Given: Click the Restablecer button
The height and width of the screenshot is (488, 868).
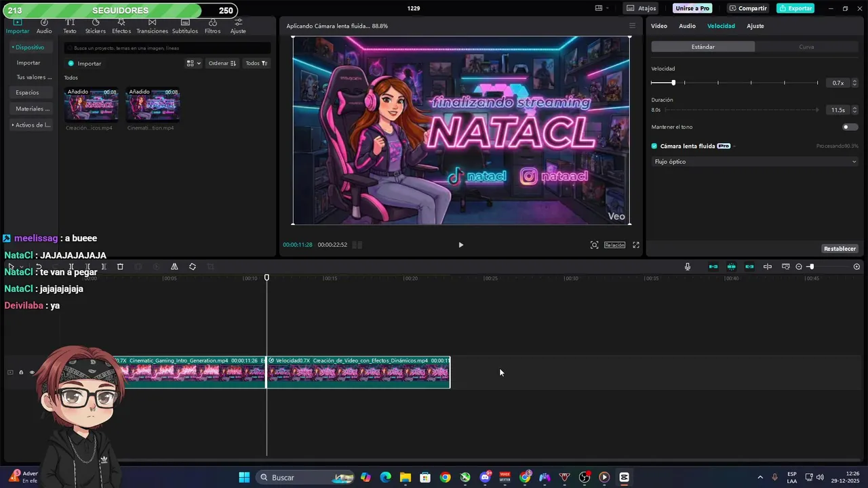Looking at the screenshot, I should tap(840, 249).
